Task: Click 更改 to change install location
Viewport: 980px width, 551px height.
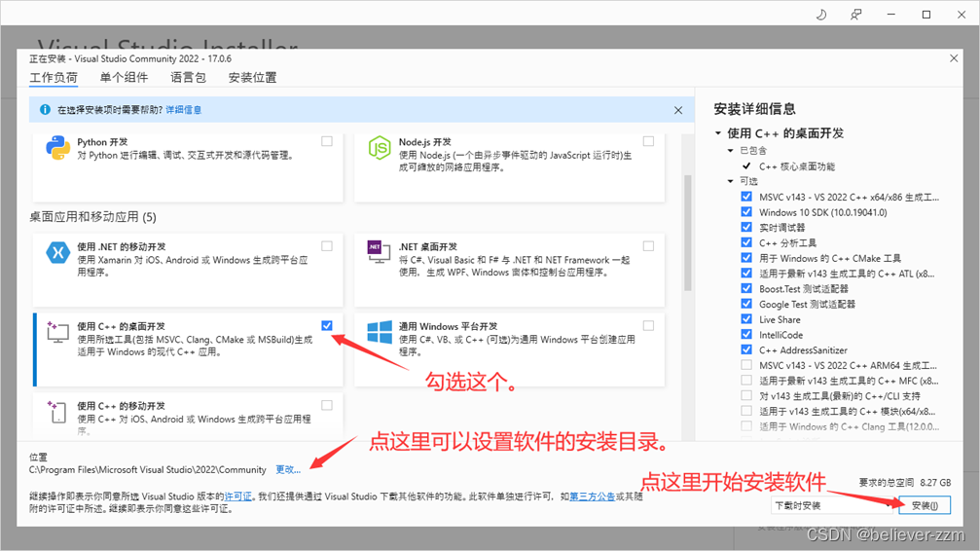Action: pos(288,469)
